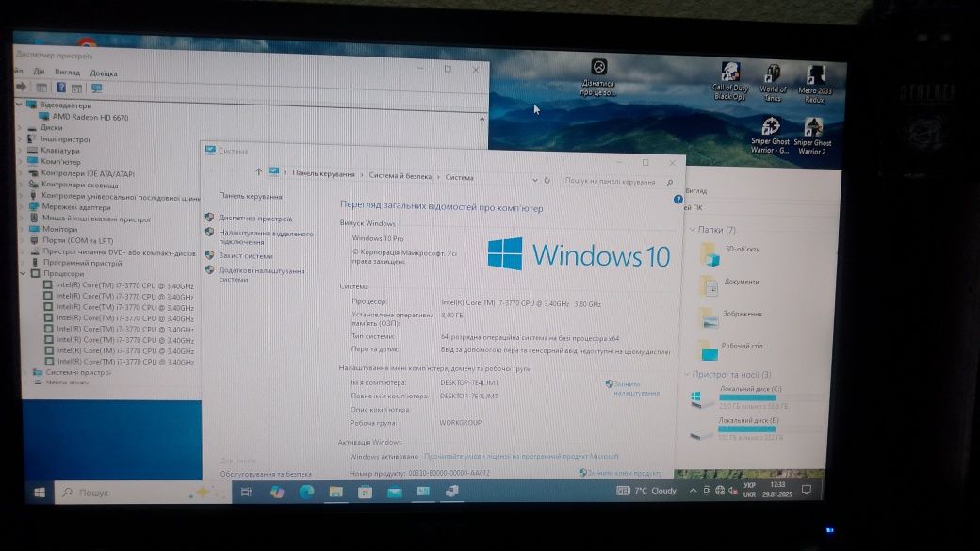Click the blue help question mark icon
The width and height of the screenshot is (980, 551).
678,200
